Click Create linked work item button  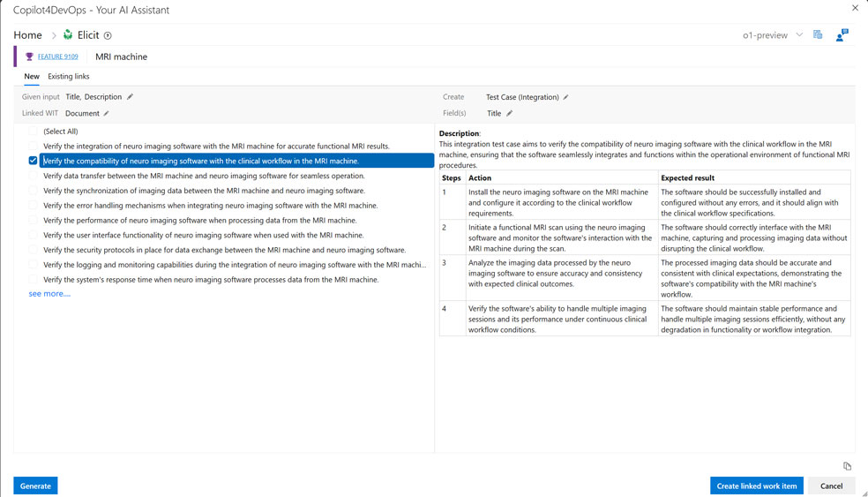coord(757,486)
